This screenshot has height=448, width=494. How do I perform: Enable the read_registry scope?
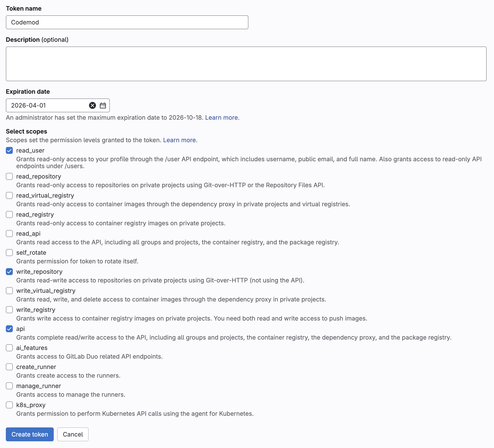[9, 214]
